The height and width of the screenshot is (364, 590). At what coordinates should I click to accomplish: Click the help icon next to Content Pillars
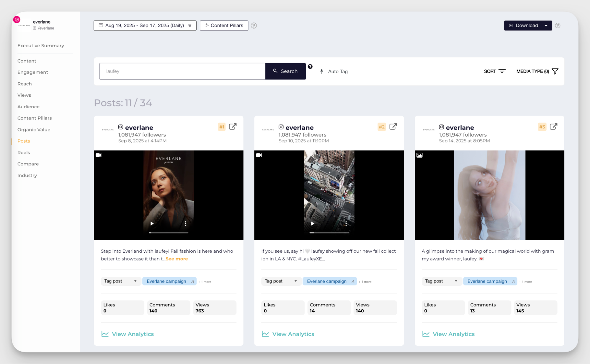tap(254, 25)
